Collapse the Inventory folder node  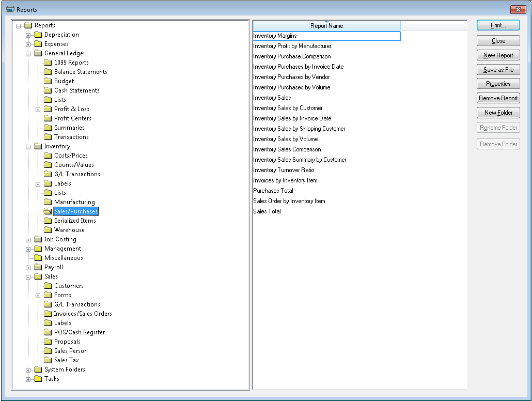pyautogui.click(x=28, y=147)
